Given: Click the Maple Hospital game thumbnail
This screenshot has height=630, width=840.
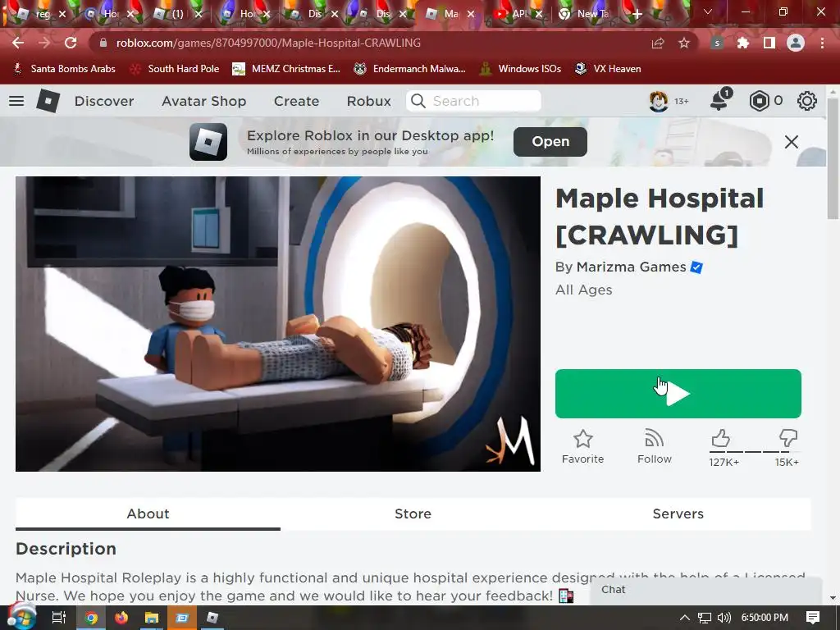Looking at the screenshot, I should click(278, 324).
